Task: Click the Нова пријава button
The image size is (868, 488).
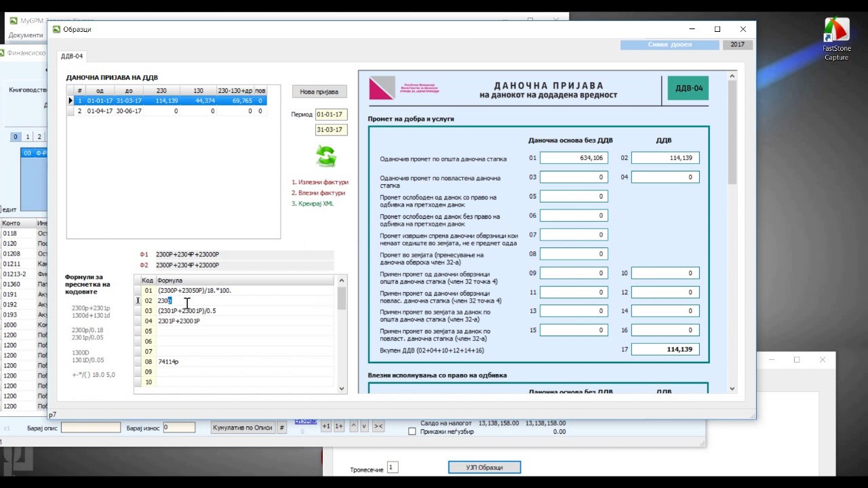Action: pyautogui.click(x=319, y=91)
